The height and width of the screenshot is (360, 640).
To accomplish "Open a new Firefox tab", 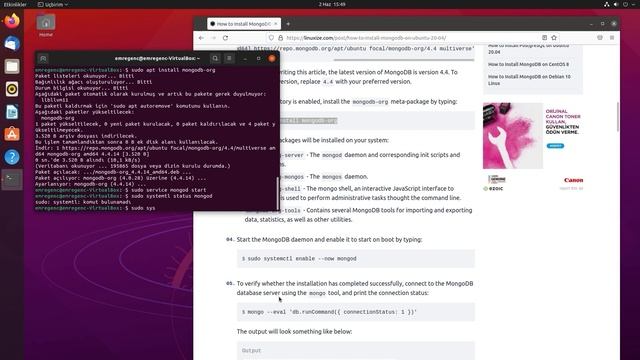I will click(288, 24).
